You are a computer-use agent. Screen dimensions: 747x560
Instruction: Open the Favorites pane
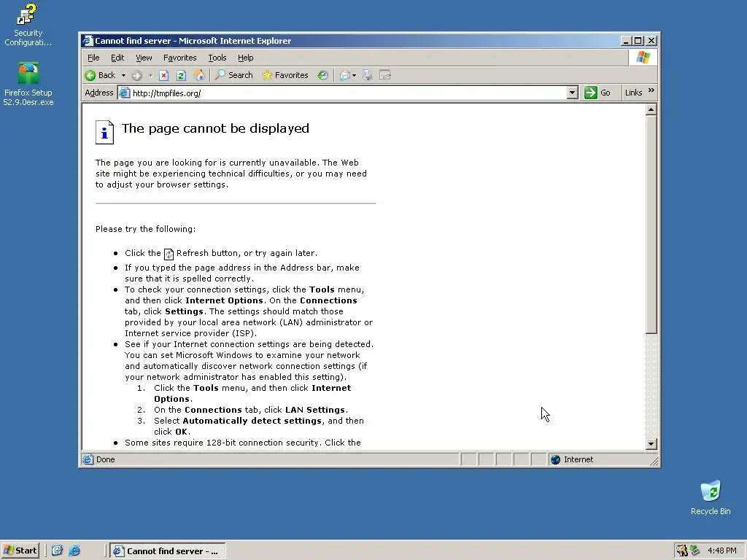click(x=285, y=75)
